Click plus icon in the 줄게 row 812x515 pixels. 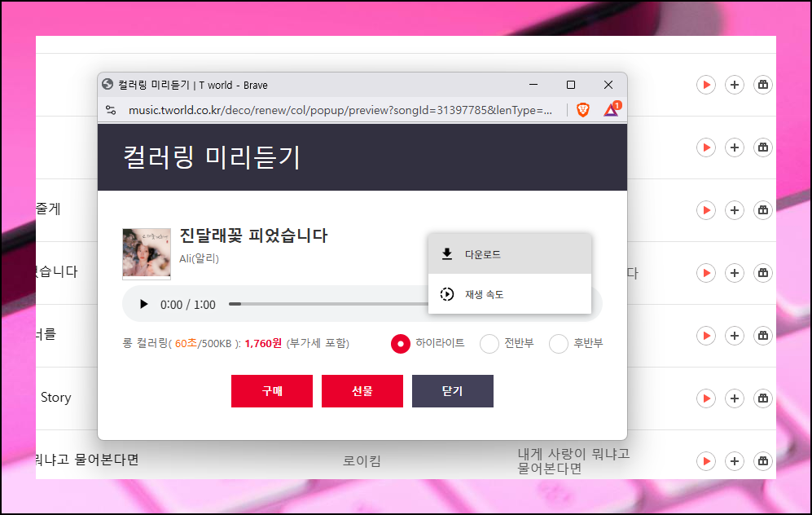click(x=735, y=210)
